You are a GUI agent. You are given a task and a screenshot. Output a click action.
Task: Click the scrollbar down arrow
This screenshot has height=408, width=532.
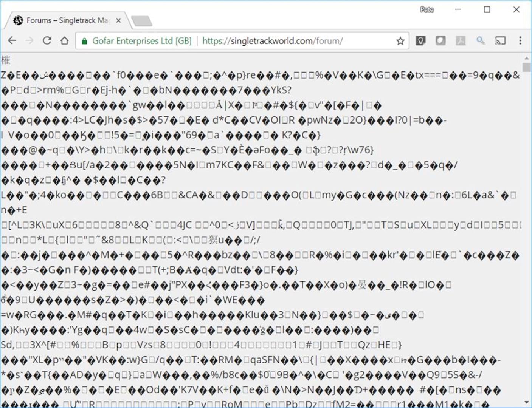click(526, 403)
